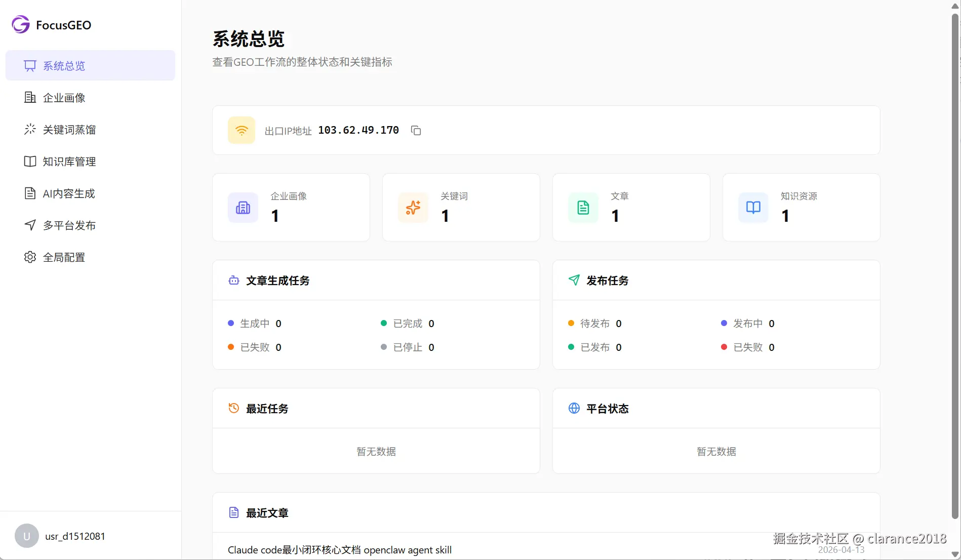Click the WiFi icon beside 出口IP地址
Viewport: 961px width, 560px height.
pos(242,130)
